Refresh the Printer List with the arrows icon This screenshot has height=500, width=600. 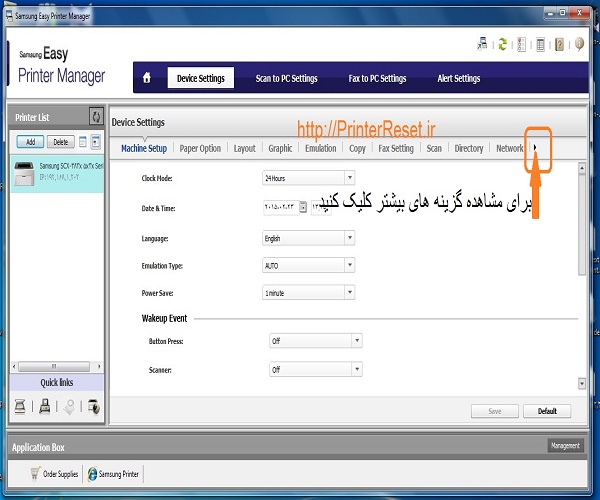click(x=96, y=116)
